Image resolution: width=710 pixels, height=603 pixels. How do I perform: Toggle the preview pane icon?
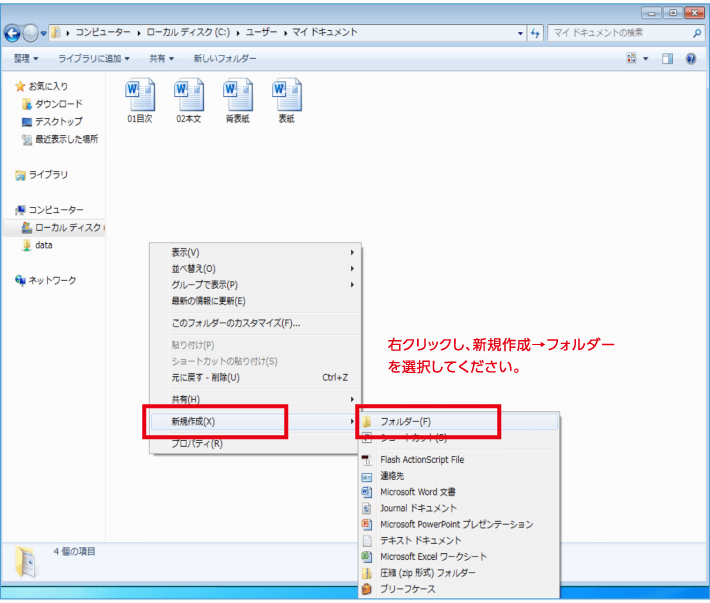click(x=667, y=59)
